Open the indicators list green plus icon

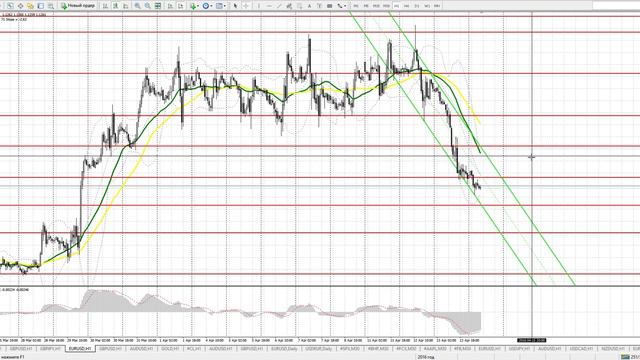point(193,6)
